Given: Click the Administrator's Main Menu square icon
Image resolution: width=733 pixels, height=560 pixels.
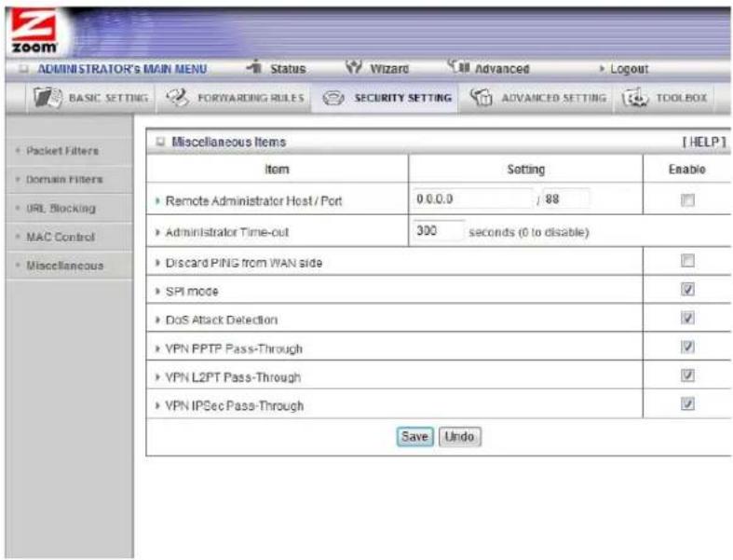Looking at the screenshot, I should point(23,69).
